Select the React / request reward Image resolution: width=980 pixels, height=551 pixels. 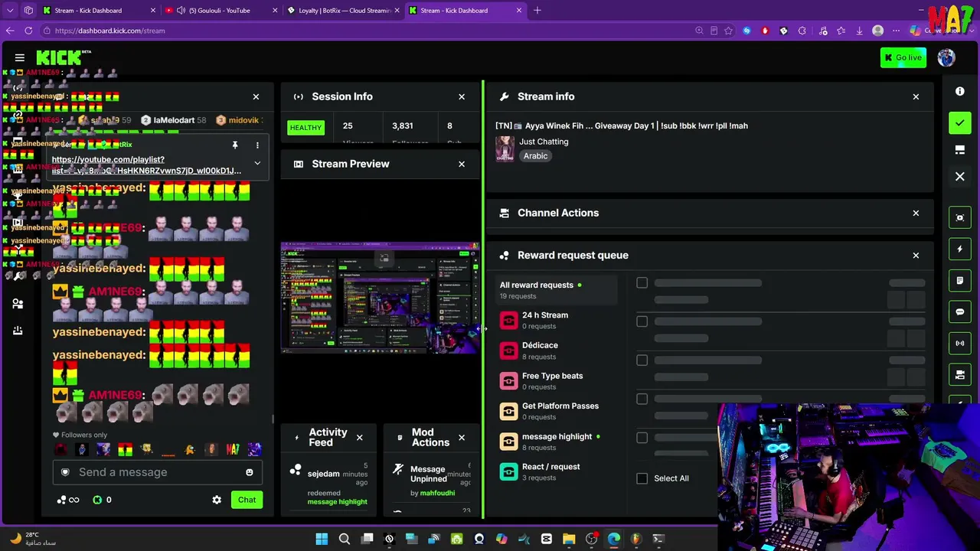pyautogui.click(x=556, y=471)
